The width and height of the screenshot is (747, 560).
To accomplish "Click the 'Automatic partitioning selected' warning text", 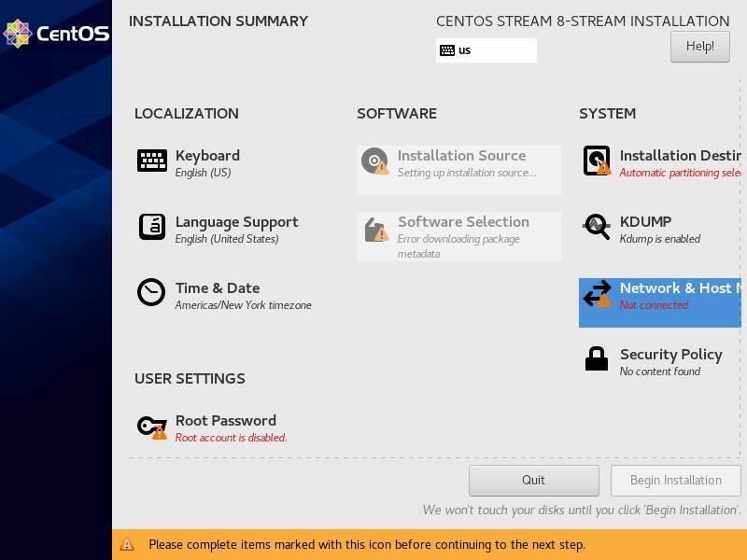I will 677,174.
